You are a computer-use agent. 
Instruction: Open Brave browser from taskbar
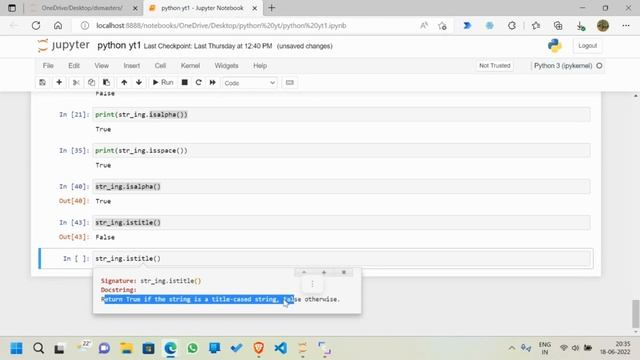click(x=258, y=348)
